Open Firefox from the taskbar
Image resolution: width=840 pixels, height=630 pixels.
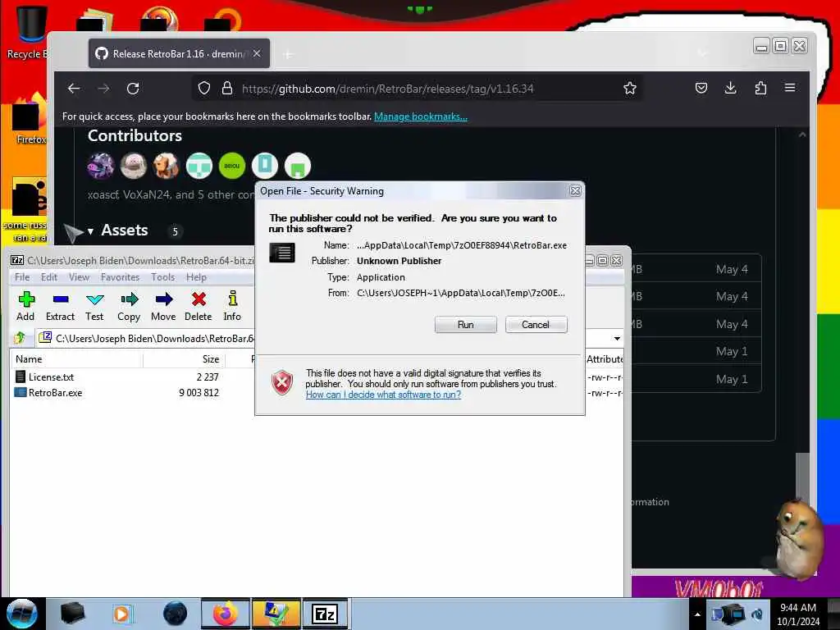pyautogui.click(x=225, y=614)
